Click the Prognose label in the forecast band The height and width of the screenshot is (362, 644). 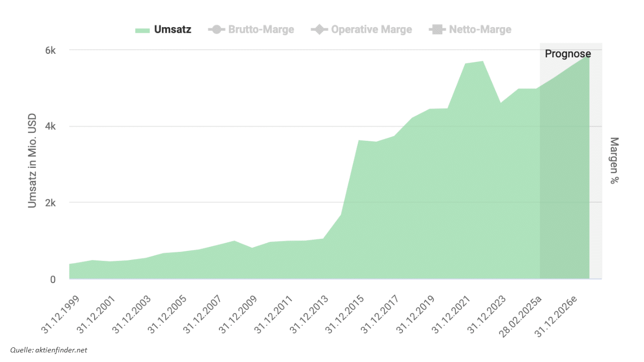(x=568, y=54)
